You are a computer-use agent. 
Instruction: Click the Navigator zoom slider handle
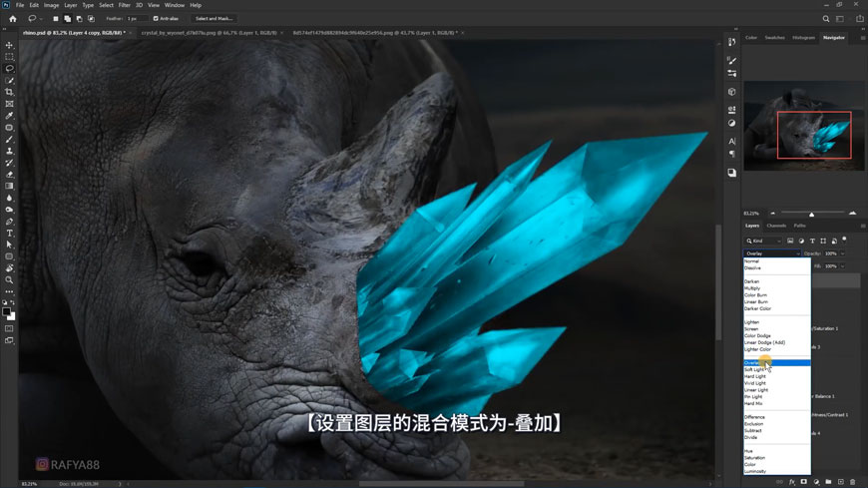pyautogui.click(x=811, y=214)
